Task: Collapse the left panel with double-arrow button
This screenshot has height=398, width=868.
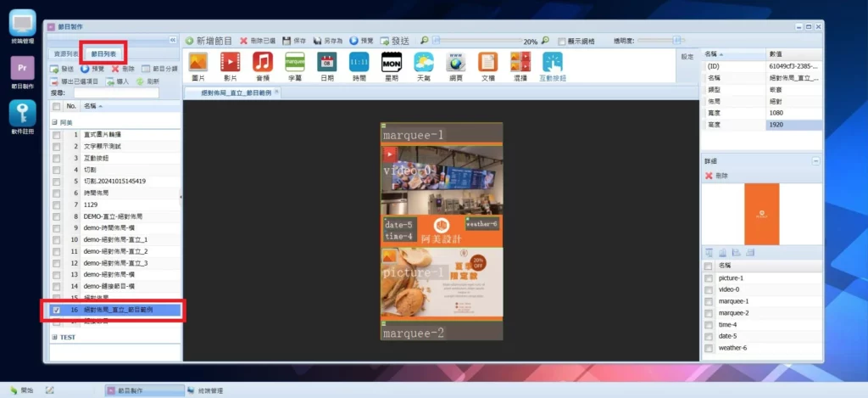Action: point(173,40)
